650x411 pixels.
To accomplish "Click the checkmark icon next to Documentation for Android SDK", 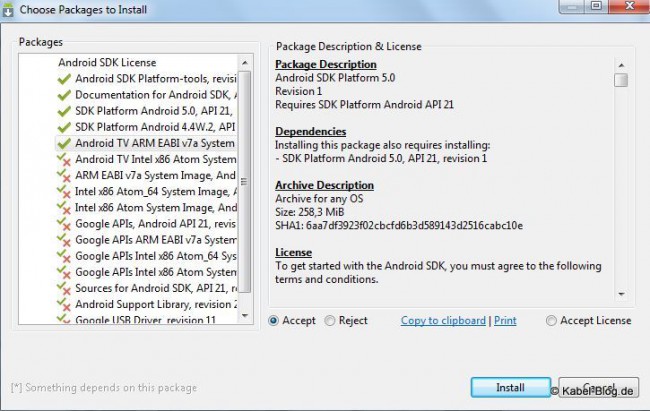I will click(64, 95).
